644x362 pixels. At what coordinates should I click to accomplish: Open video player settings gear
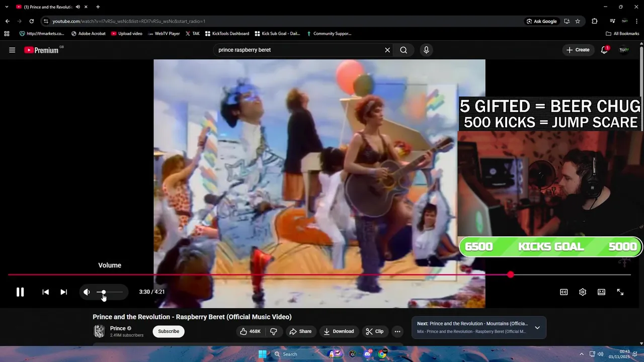(583, 292)
